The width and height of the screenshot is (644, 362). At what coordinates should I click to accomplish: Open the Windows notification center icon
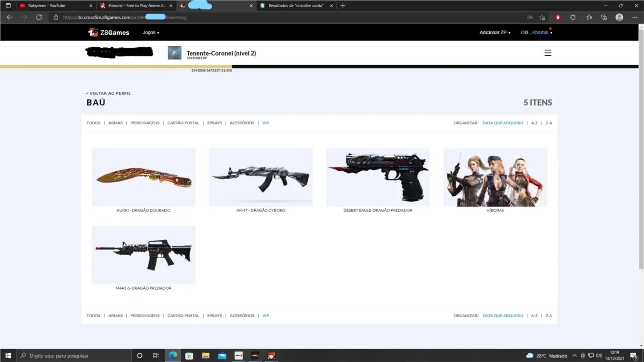point(634,355)
